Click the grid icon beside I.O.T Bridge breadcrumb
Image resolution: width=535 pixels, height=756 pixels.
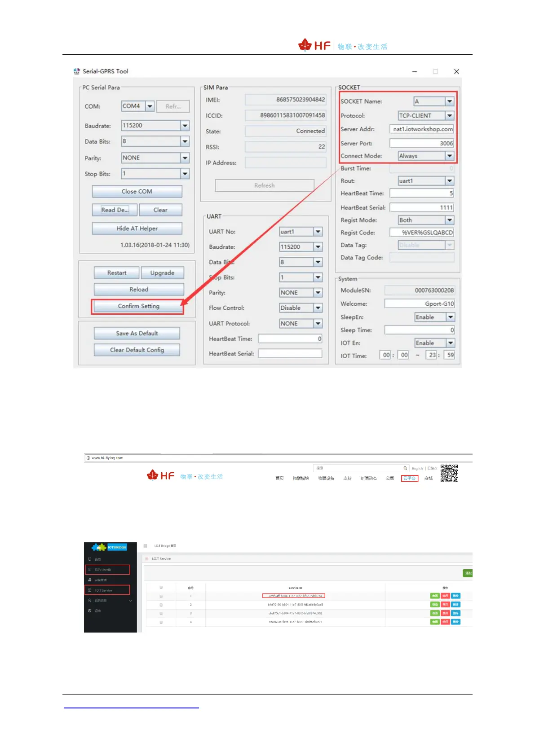(x=145, y=546)
